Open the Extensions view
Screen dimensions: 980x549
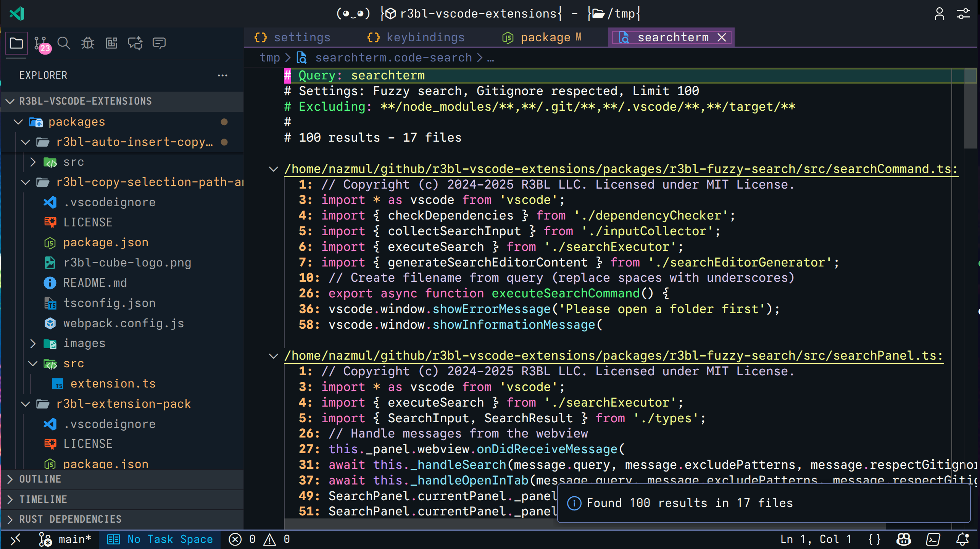(111, 43)
